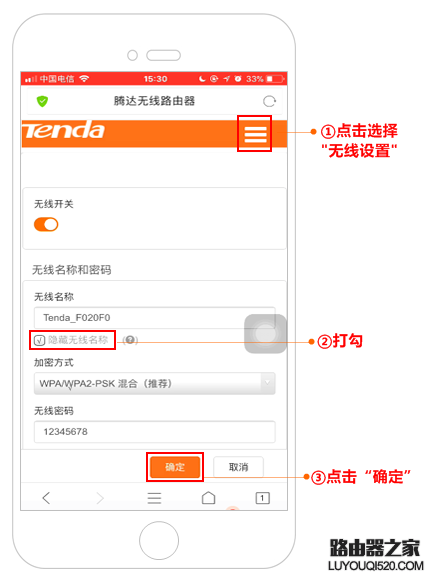Click the Tenda logo
This screenshot has width=430, height=579.
pyautogui.click(x=64, y=131)
